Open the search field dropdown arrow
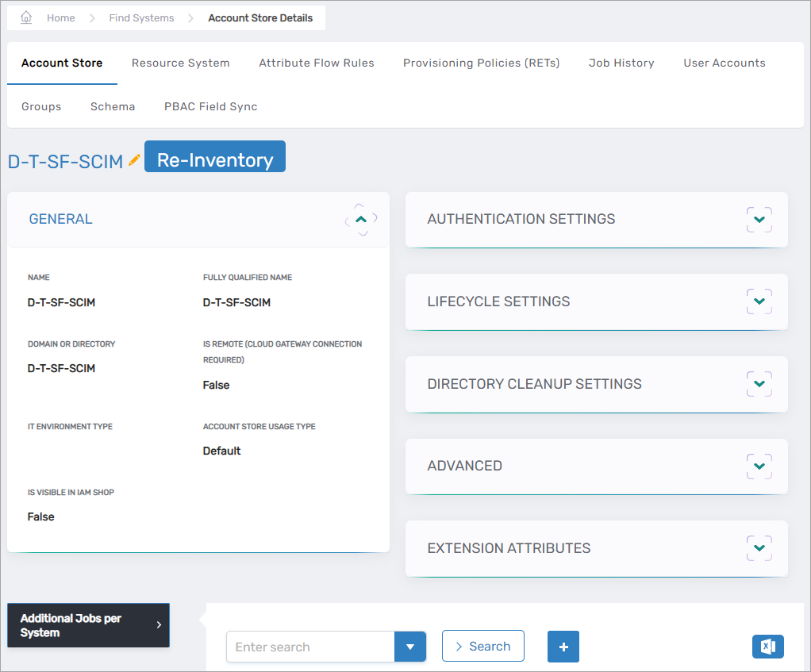This screenshot has width=811, height=672. tap(410, 647)
